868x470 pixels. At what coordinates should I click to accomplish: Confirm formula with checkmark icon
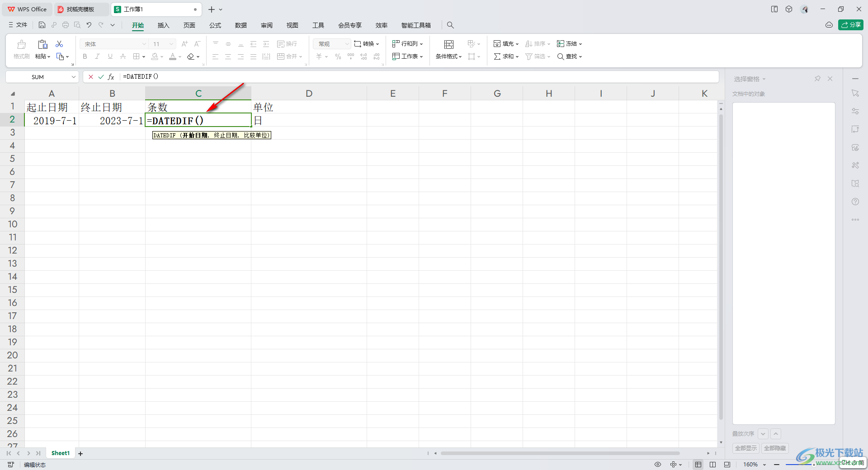click(101, 77)
